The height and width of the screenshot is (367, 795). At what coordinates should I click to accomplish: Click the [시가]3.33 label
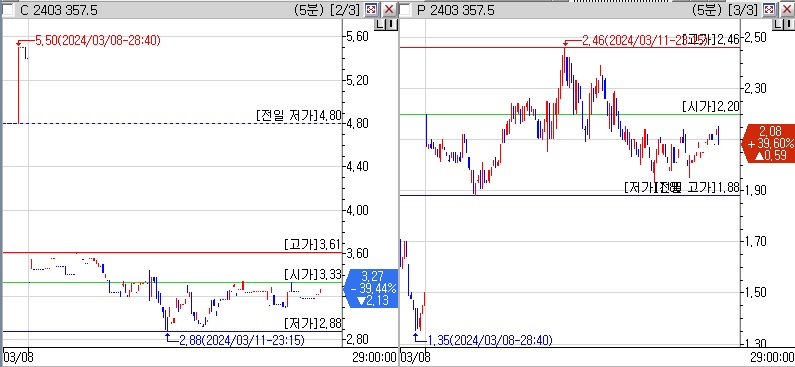click(x=313, y=275)
